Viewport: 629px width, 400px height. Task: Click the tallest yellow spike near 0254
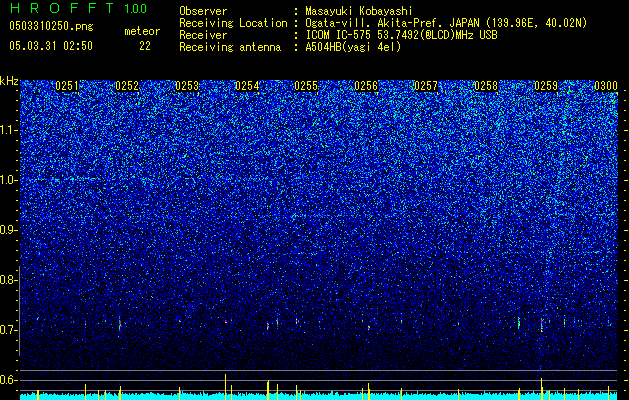[x=225, y=386]
